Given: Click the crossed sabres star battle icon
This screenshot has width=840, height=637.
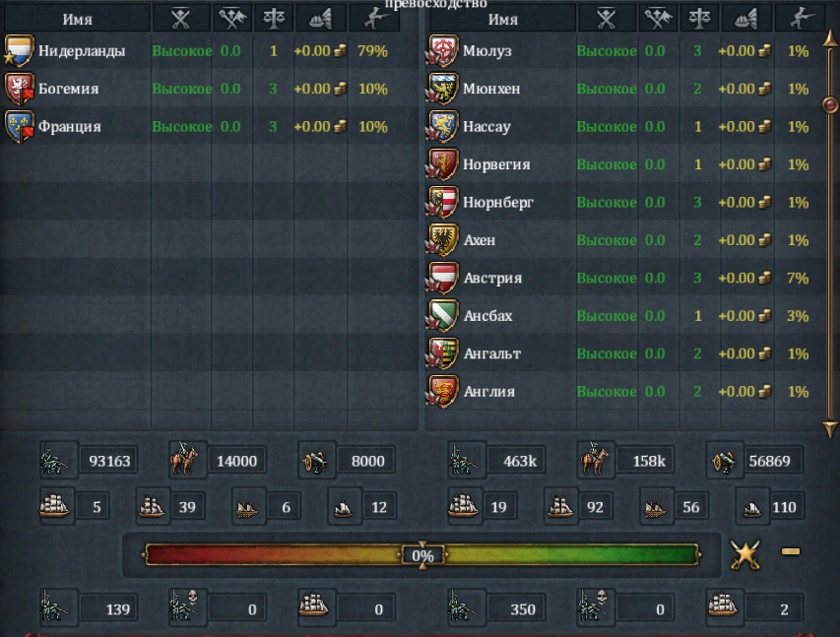Looking at the screenshot, I should pos(745,554).
